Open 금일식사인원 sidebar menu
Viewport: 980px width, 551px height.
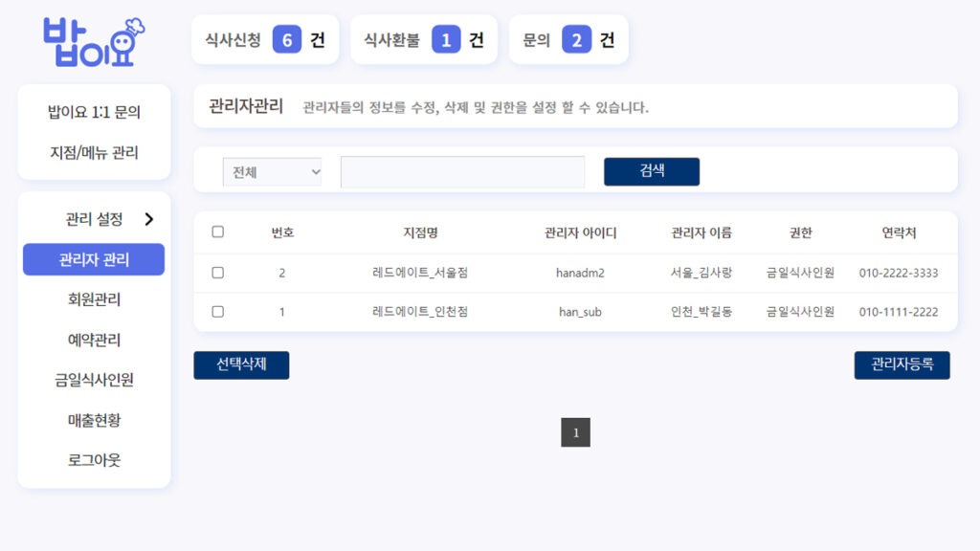point(94,380)
